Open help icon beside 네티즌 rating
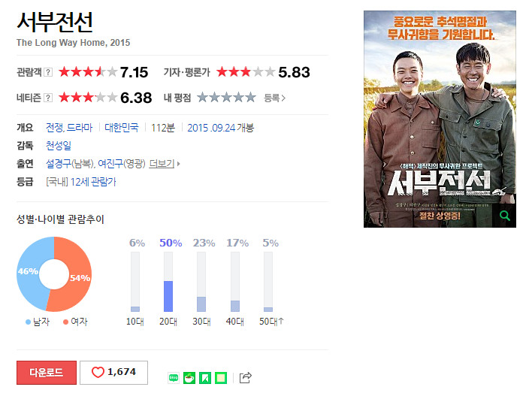This screenshot has width=532, height=396. (49, 98)
